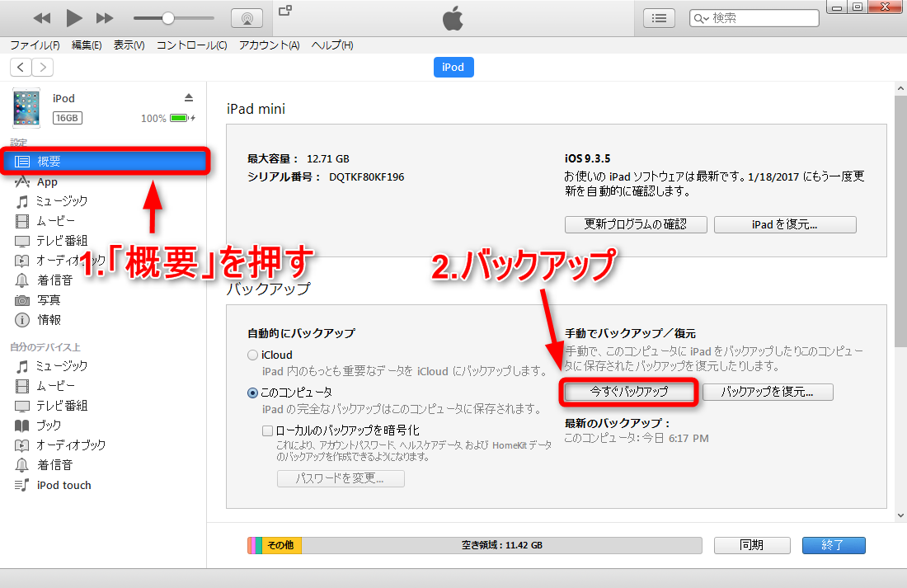The image size is (907, 588).
Task: Click パスワードを変更... button
Action: point(341,478)
